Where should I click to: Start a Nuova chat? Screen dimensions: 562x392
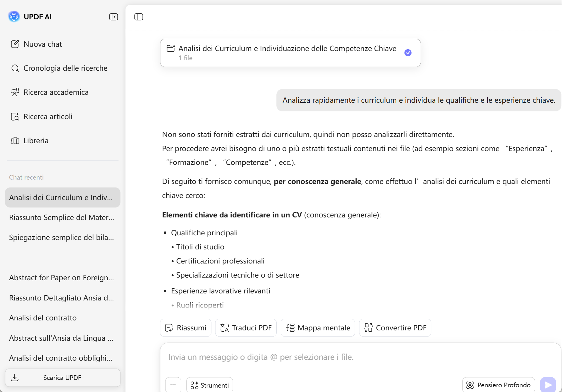[x=43, y=44]
